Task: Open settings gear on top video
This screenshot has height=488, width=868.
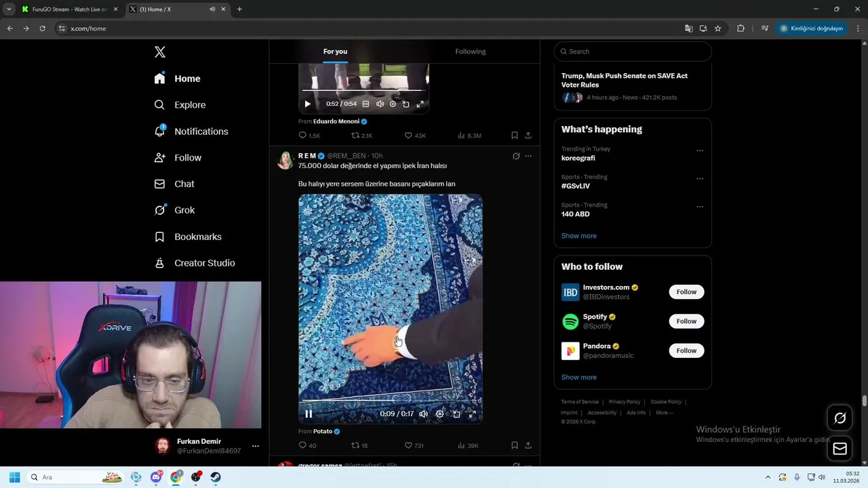Action: [x=393, y=104]
